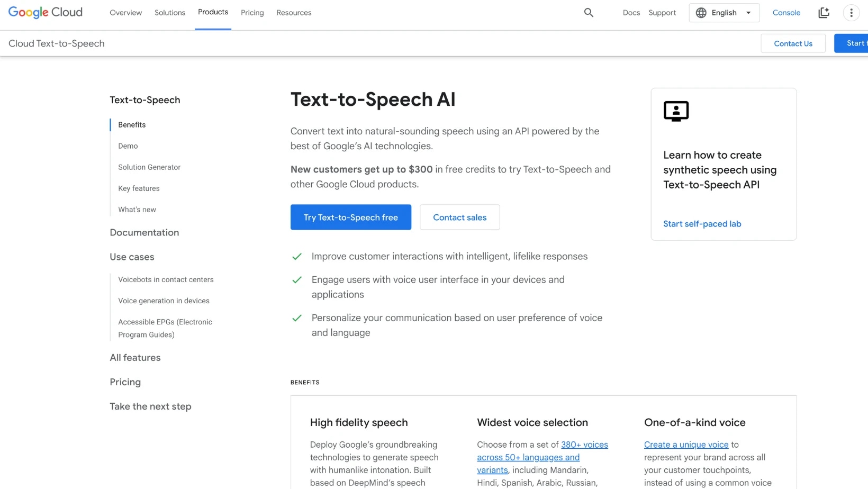Open the search magnifier icon
Image resolution: width=868 pixels, height=489 pixels.
(589, 13)
